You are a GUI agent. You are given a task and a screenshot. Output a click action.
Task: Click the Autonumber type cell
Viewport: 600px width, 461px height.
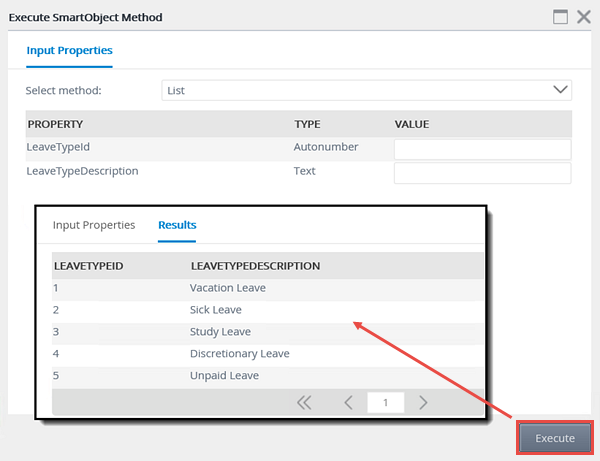click(x=326, y=147)
